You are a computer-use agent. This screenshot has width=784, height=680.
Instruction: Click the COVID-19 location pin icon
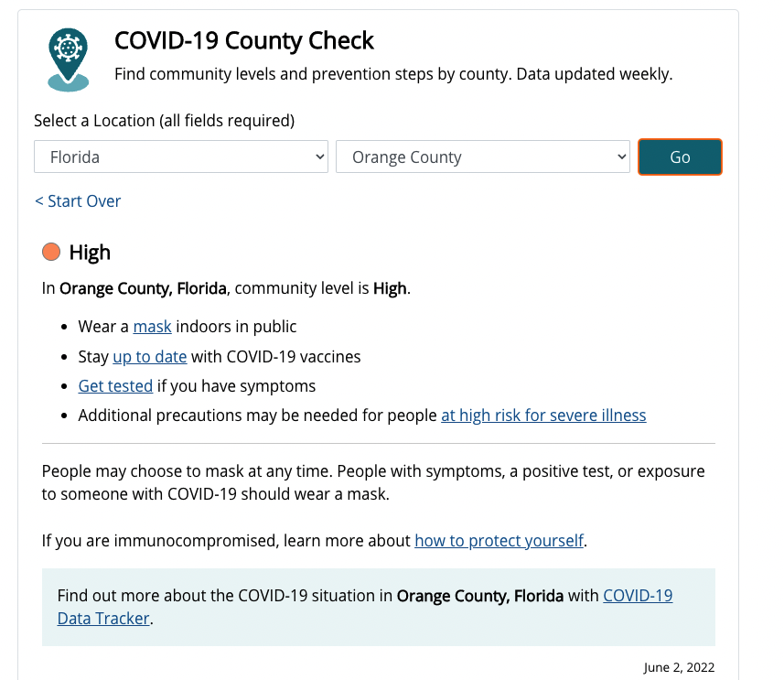tap(69, 59)
